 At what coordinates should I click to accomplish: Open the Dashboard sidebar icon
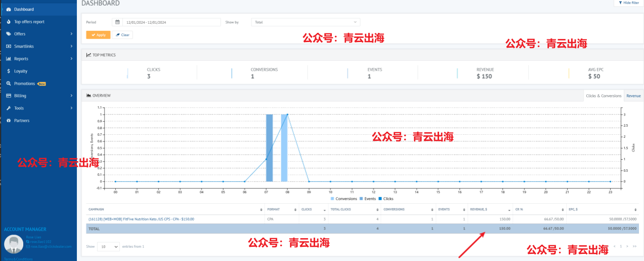[x=9, y=9]
